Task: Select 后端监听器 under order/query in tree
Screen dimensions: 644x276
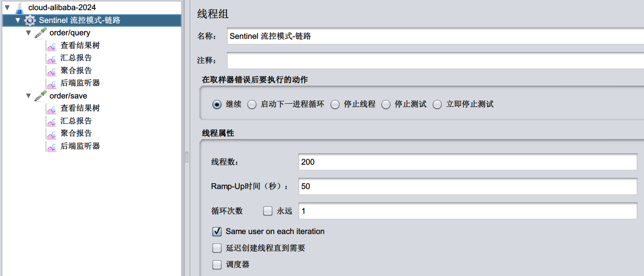Action: 80,83
